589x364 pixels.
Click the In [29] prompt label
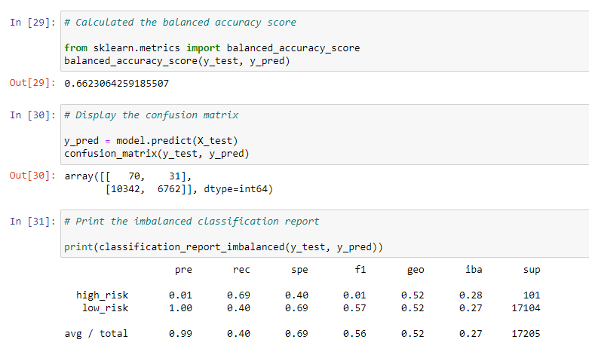point(32,23)
